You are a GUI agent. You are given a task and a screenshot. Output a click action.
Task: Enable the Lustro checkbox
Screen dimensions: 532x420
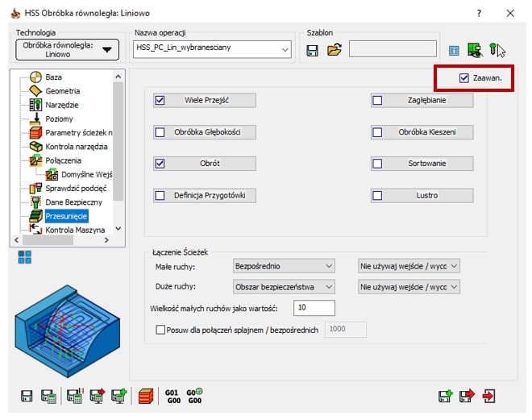click(377, 195)
